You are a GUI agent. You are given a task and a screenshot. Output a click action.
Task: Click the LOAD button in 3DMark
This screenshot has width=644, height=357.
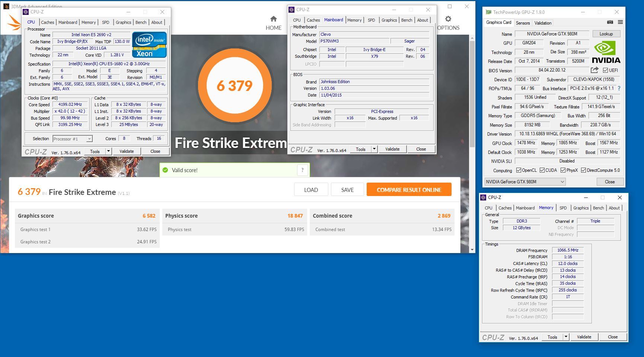point(311,190)
